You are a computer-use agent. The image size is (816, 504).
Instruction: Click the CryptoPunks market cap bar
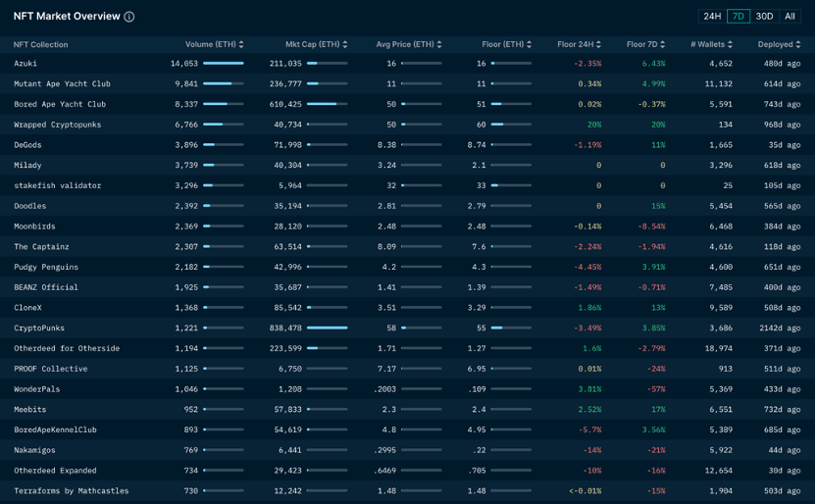[327, 328]
